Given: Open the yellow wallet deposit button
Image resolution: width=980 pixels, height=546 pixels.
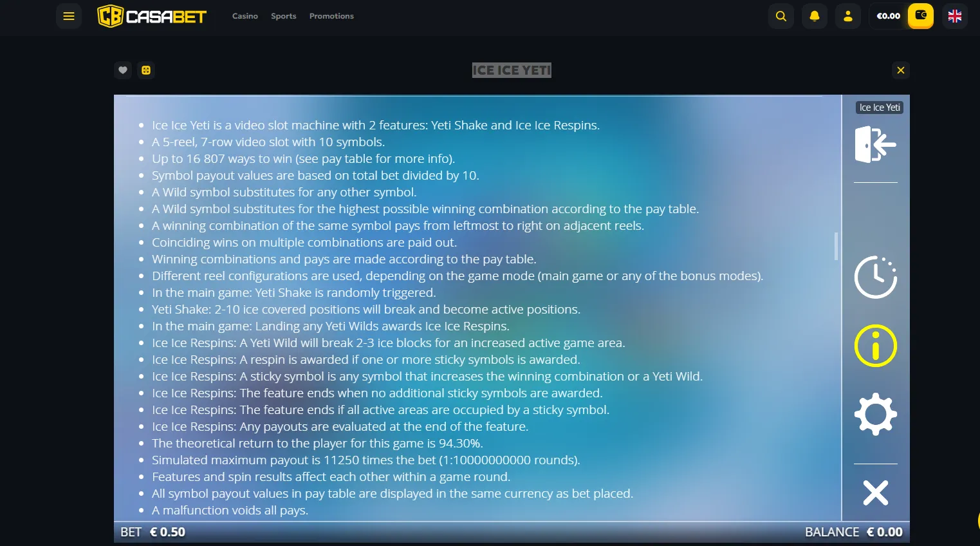Looking at the screenshot, I should pyautogui.click(x=921, y=16).
